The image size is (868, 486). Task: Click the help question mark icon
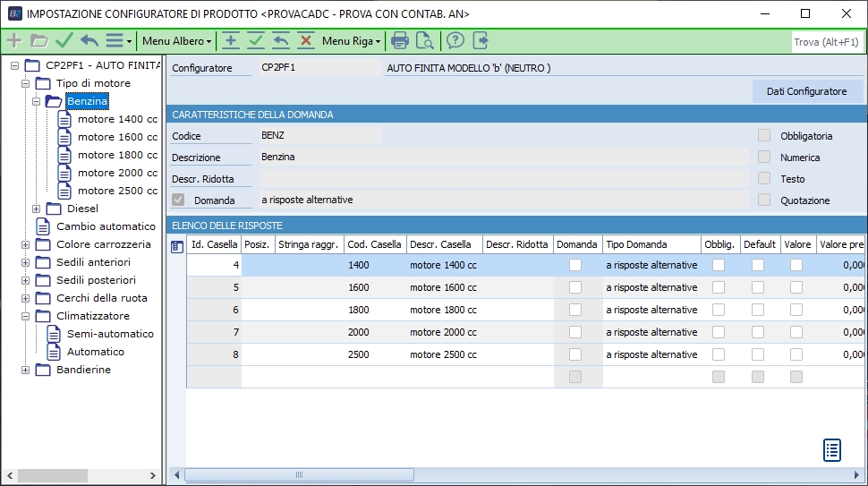pos(455,41)
